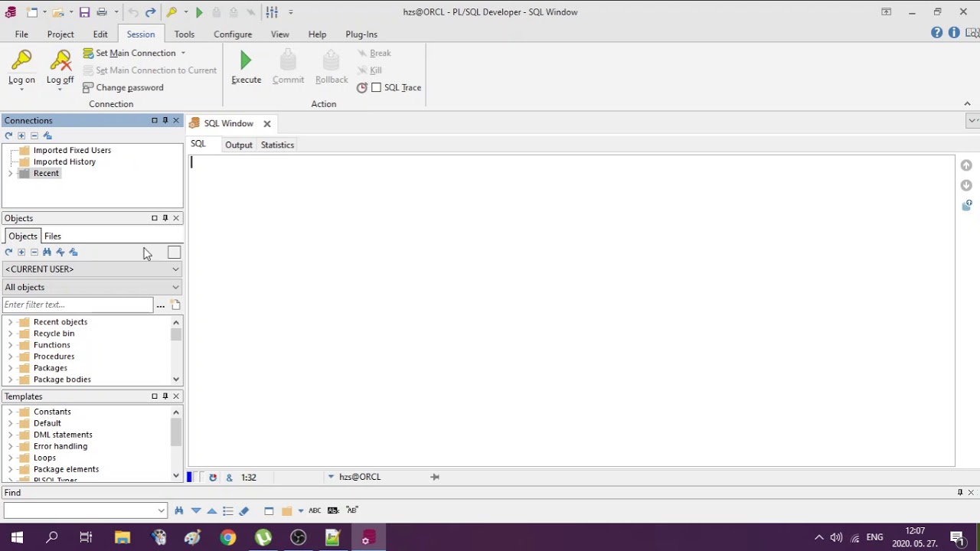Open the All objects filter dropdown
This screenshot has height=551, width=980.
pyautogui.click(x=175, y=288)
